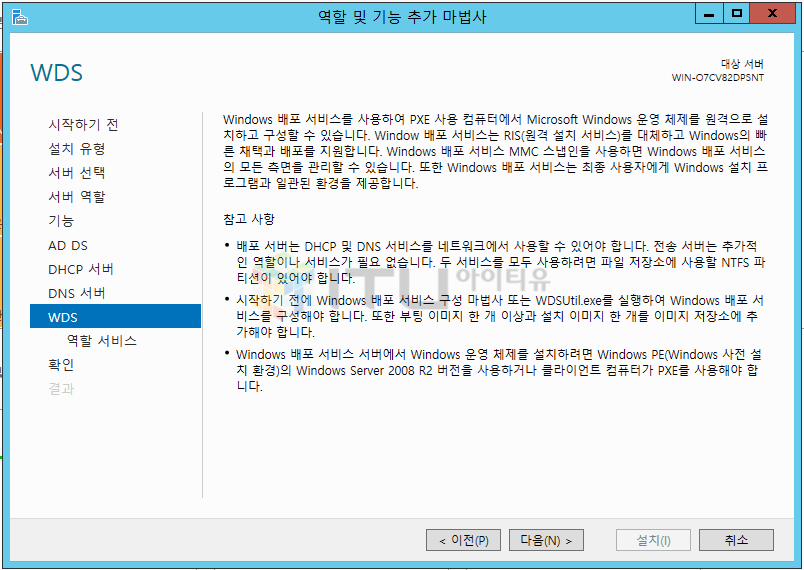Open the 기능 step in sidebar
This screenshot has height=570, width=804.
click(x=61, y=220)
